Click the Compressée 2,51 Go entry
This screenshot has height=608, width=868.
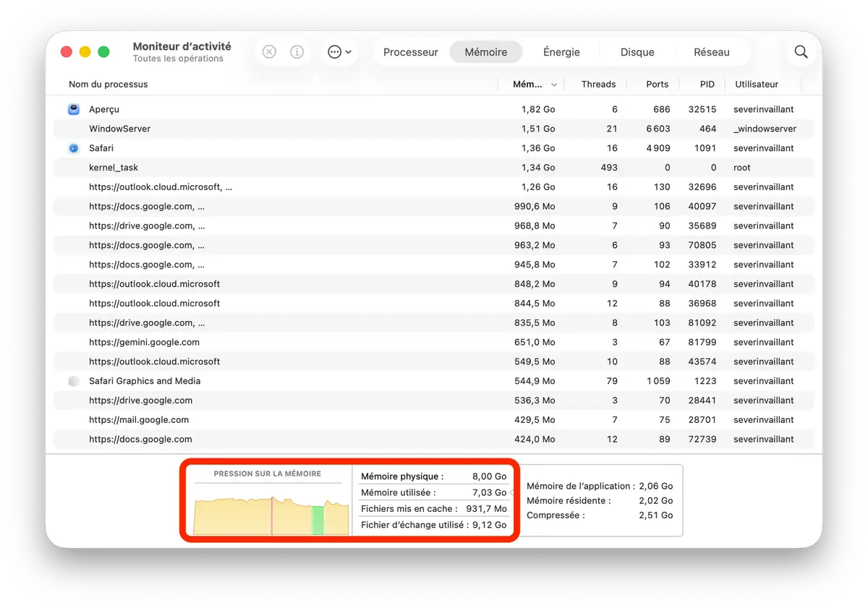click(600, 515)
